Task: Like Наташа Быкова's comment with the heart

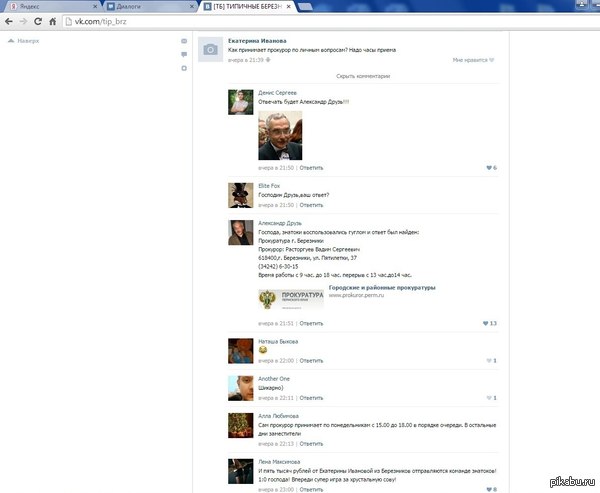Action: [488, 360]
